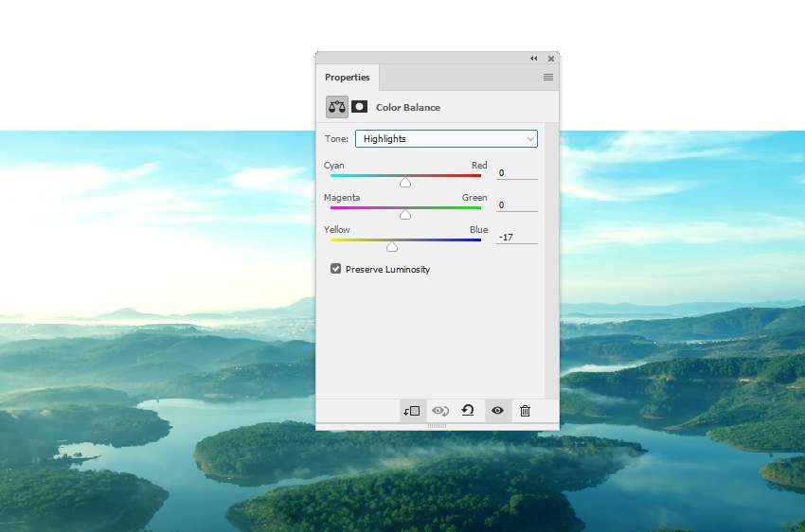Collapse the panel with the double-arrow icon
Image resolution: width=805 pixels, height=532 pixels.
(534, 59)
